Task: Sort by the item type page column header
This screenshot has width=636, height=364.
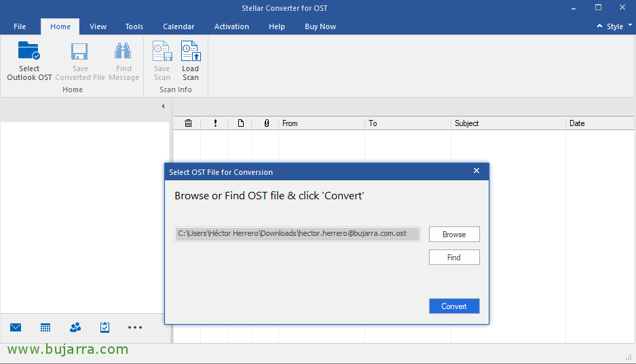Action: pyautogui.click(x=241, y=123)
